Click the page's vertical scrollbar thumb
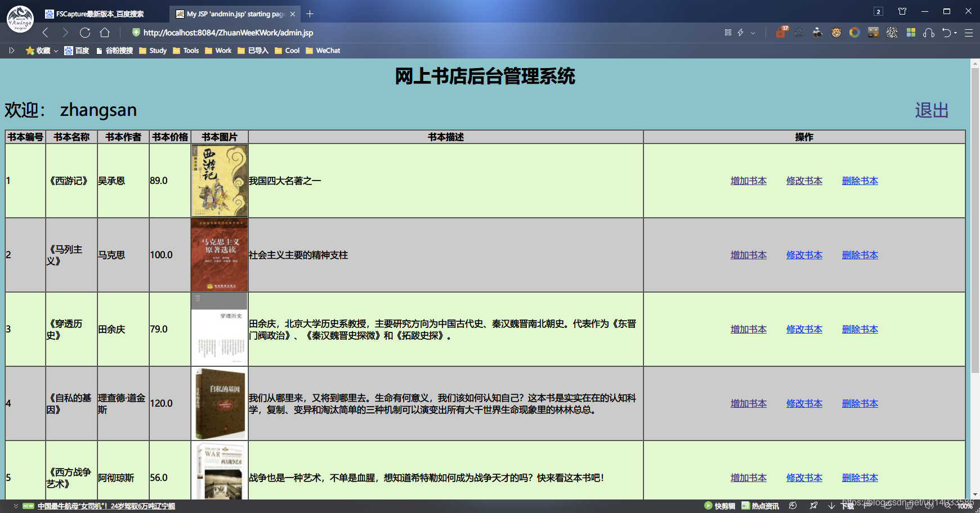The image size is (980, 513). pyautogui.click(x=975, y=220)
